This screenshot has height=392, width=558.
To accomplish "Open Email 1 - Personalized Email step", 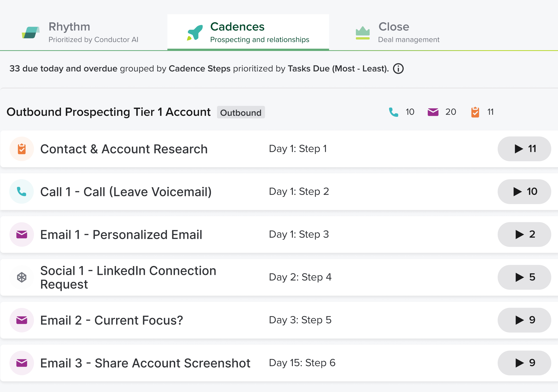I will (121, 235).
